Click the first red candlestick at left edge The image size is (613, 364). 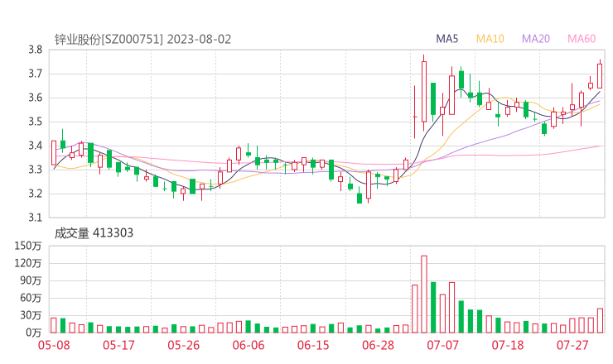pos(54,153)
